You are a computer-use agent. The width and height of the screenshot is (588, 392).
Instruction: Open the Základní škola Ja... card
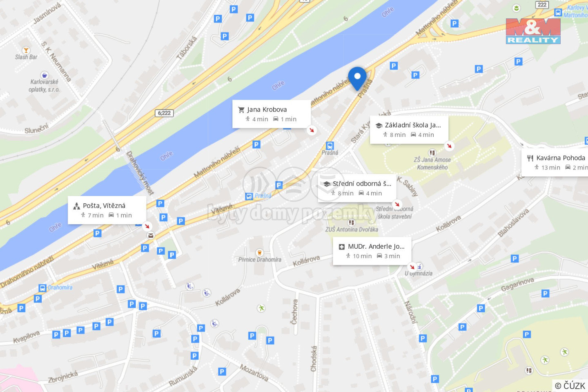point(409,130)
